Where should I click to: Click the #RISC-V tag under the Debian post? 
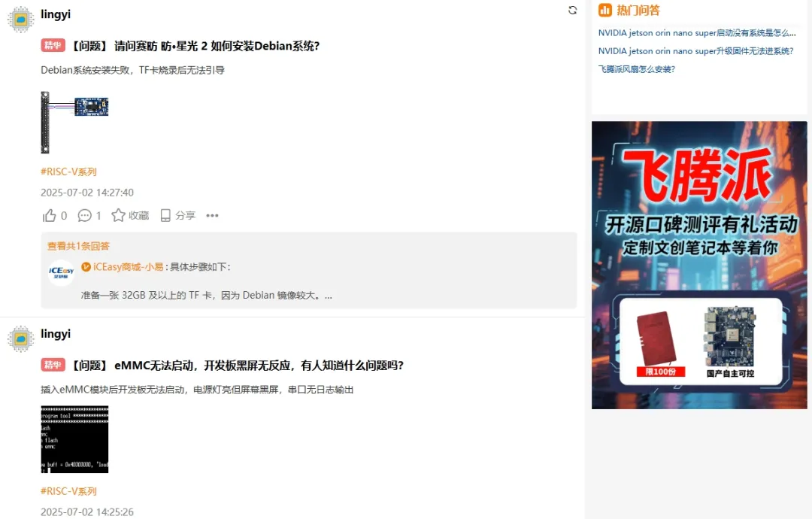pyautogui.click(x=69, y=171)
